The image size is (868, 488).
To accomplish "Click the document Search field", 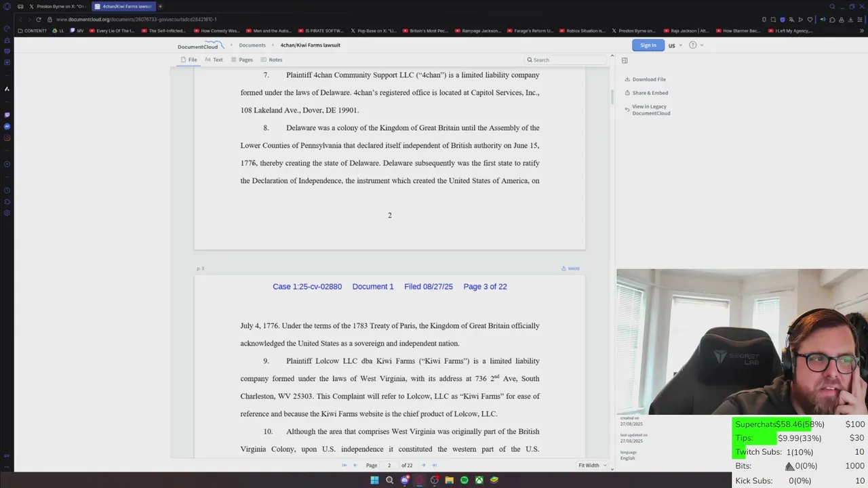I will point(566,60).
